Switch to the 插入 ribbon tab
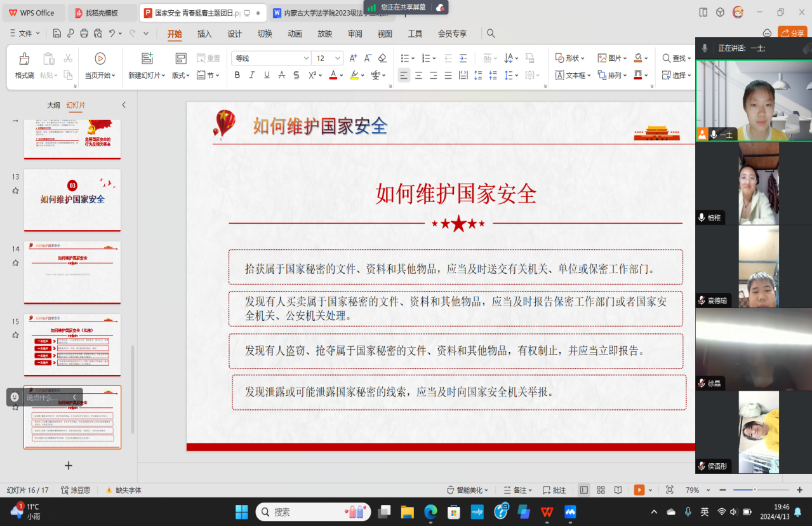This screenshot has height=526, width=812. click(204, 34)
